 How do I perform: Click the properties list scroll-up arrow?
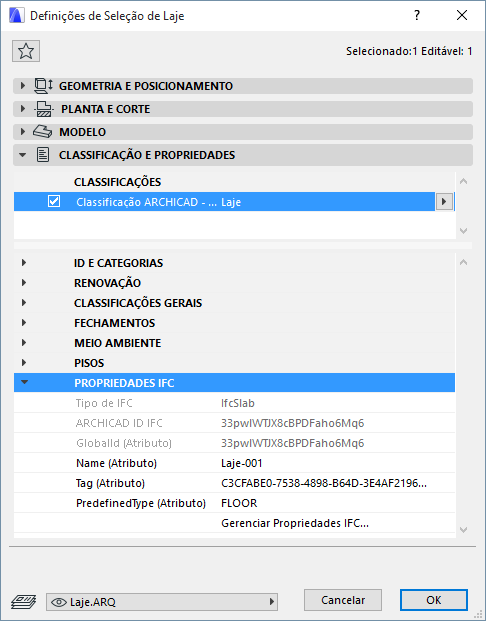coord(463,262)
